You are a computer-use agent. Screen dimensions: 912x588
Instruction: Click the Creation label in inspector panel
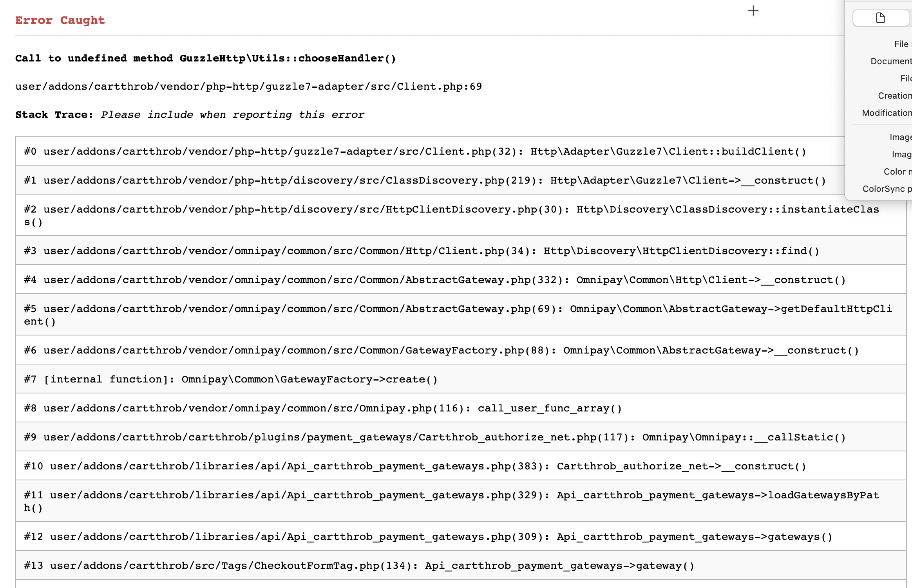pos(894,96)
